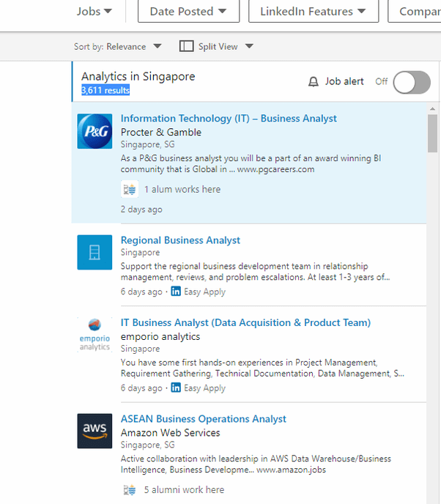Click the highlighted 3,611 results text
441x504 pixels.
tap(105, 90)
